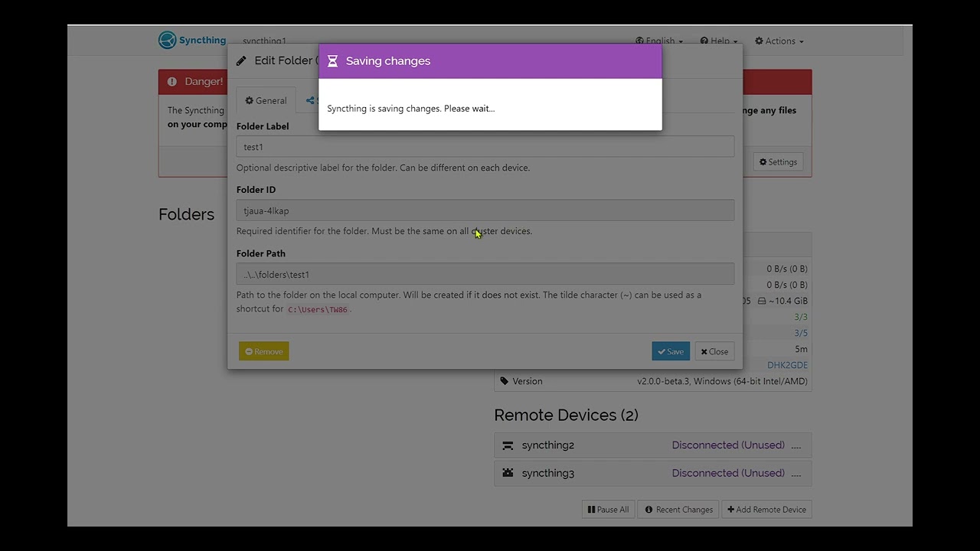
Task: Click the DHK2GDE identification link
Action: (x=787, y=365)
